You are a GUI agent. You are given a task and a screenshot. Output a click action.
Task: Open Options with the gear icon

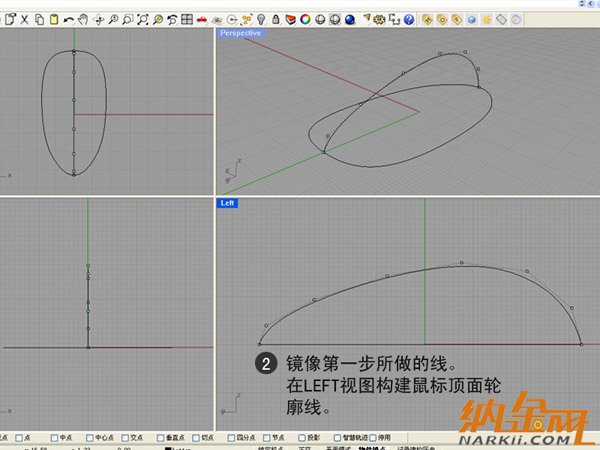(x=379, y=19)
